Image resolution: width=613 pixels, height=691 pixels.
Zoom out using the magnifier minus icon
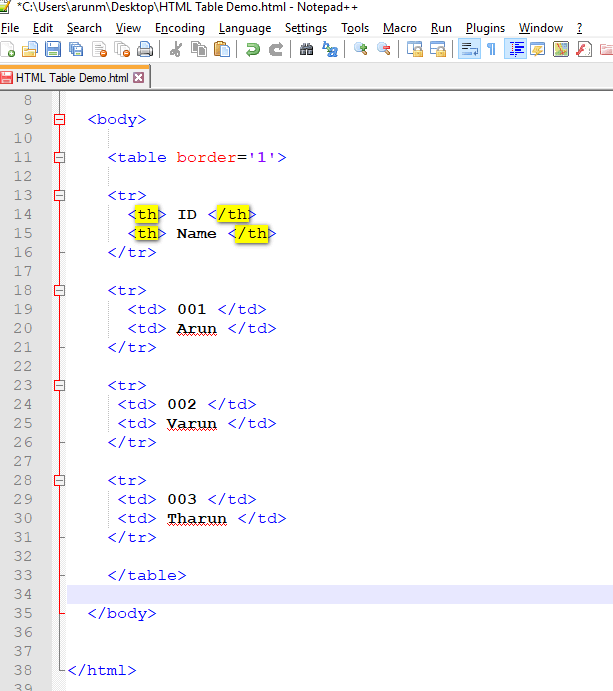384,49
